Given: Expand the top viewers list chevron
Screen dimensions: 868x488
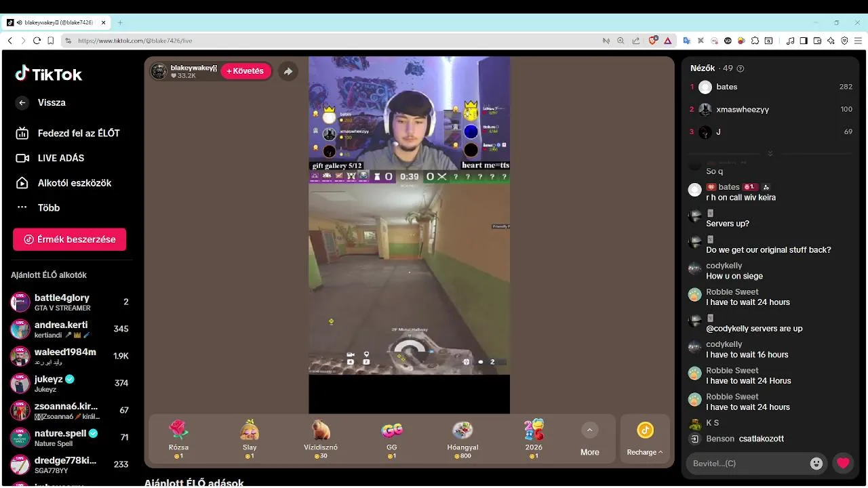Looking at the screenshot, I should pos(770,153).
